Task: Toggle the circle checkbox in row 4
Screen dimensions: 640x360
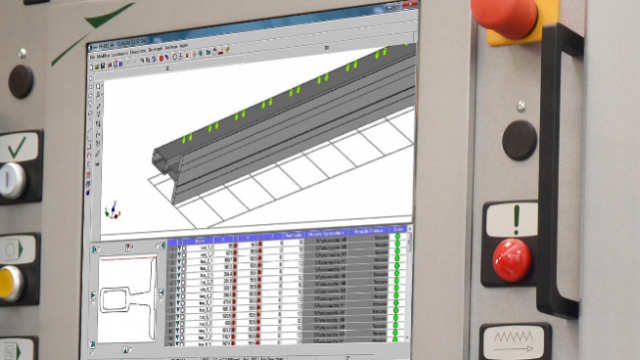Action: (x=184, y=269)
